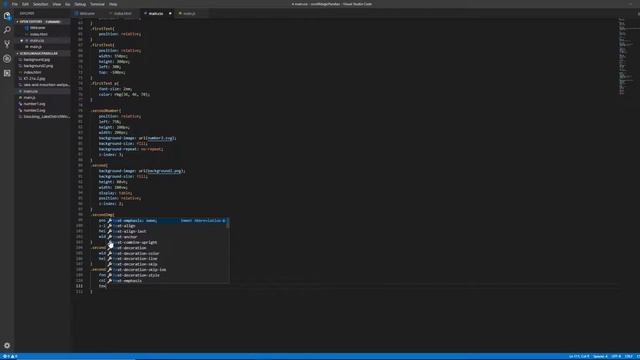Pick the text-combine-upright suggestion
Viewport: 640px width, 360px height.
coord(167,242)
